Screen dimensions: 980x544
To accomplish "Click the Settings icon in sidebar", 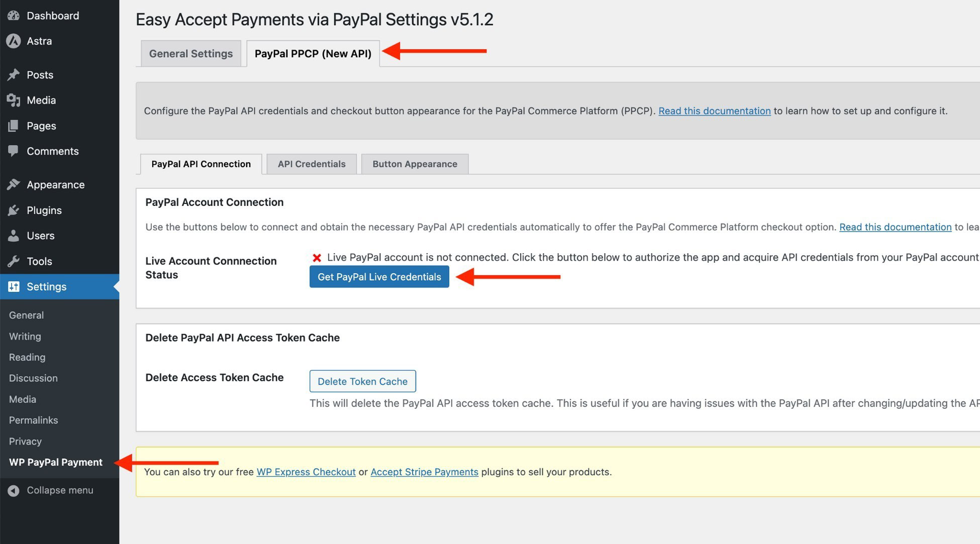I will 14,286.
